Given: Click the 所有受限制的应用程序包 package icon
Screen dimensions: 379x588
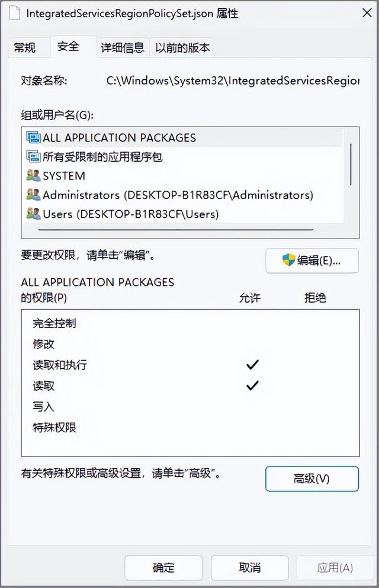Looking at the screenshot, I should pos(33,156).
